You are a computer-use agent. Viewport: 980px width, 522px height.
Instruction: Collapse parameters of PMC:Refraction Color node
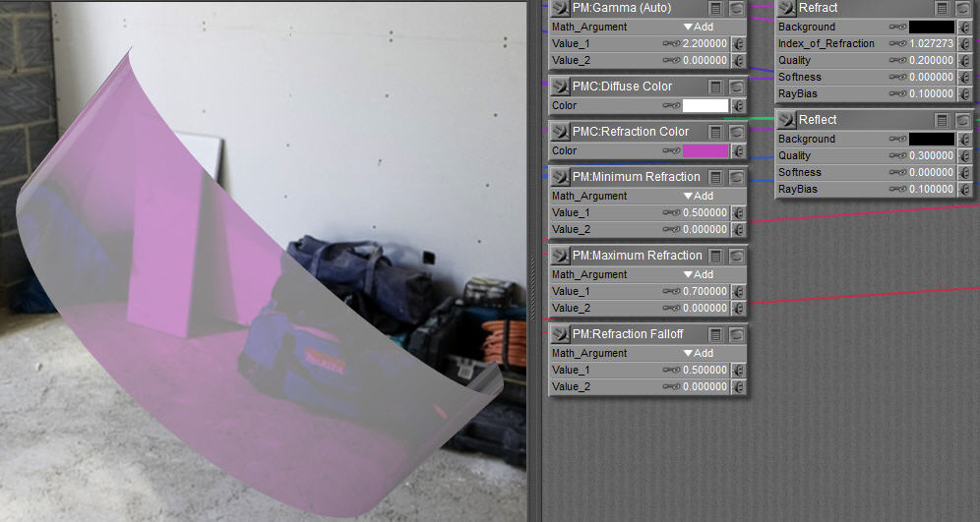716,132
